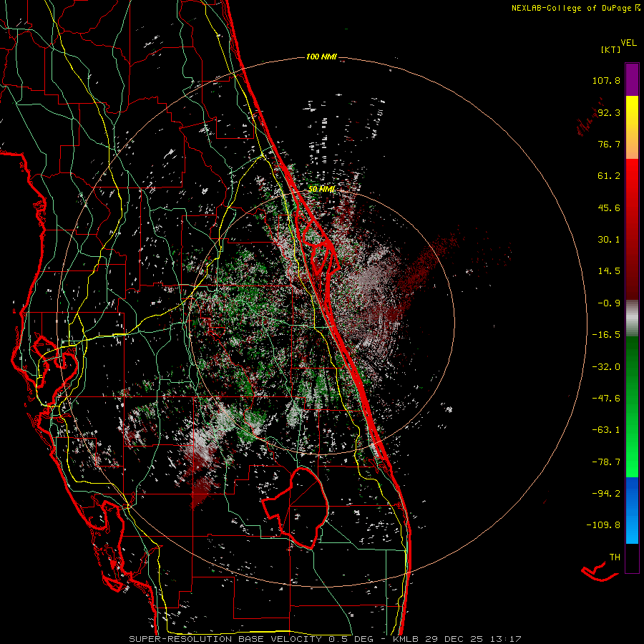Click the 100 NMI range ring label
Screen dimensions: 644x644
pyautogui.click(x=321, y=57)
